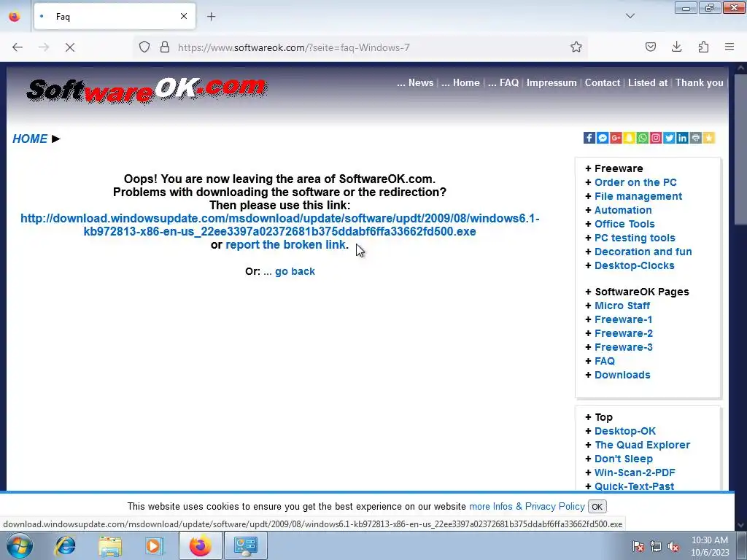The height and width of the screenshot is (560, 747).
Task: Share page via Instagram icon
Action: pyautogui.click(x=656, y=138)
